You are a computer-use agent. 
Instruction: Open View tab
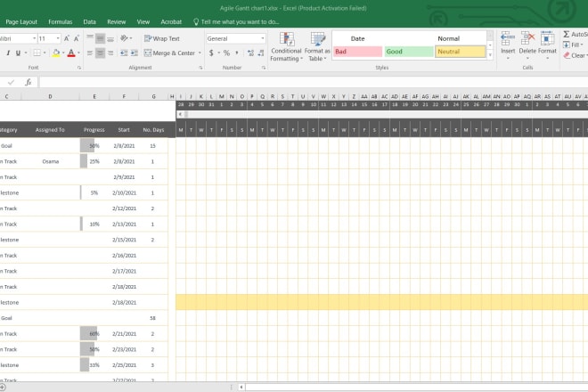pyautogui.click(x=143, y=21)
